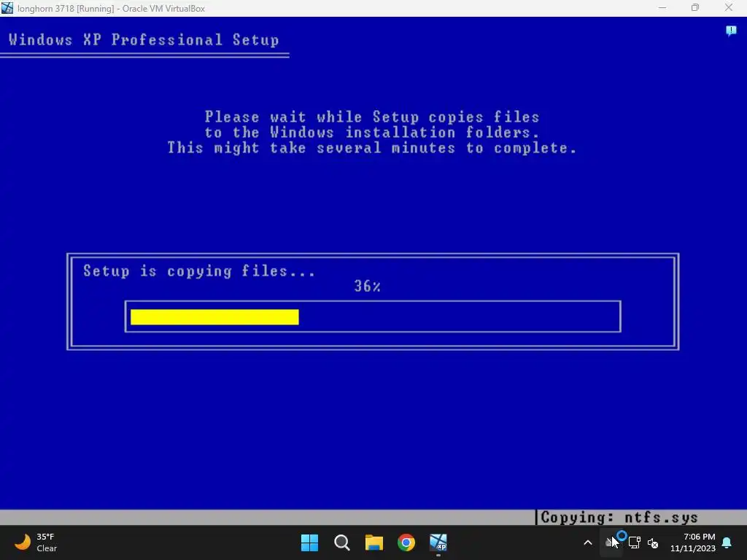This screenshot has height=560, width=747.
Task: Open the network status tray icon
Action: click(634, 542)
